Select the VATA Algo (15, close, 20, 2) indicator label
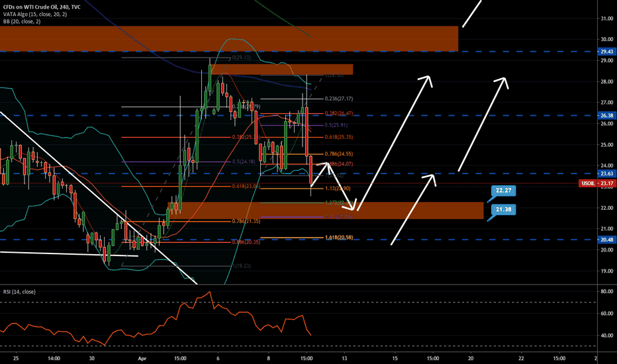The height and width of the screenshot is (364, 617). point(35,14)
